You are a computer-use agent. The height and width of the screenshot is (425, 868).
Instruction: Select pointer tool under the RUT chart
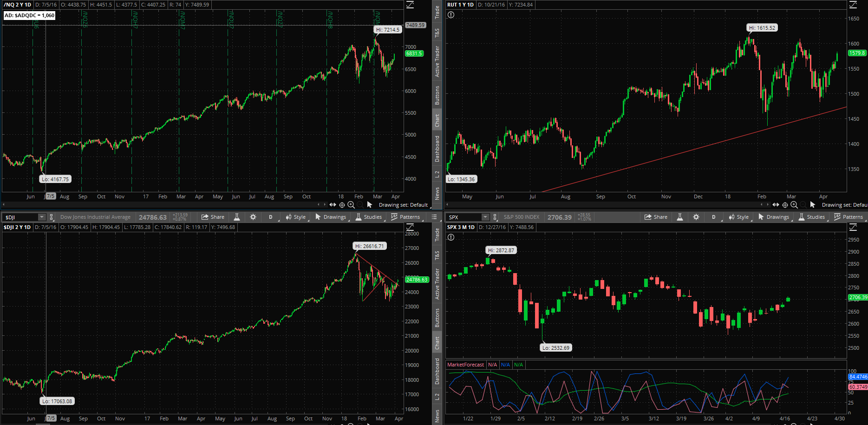click(813, 205)
